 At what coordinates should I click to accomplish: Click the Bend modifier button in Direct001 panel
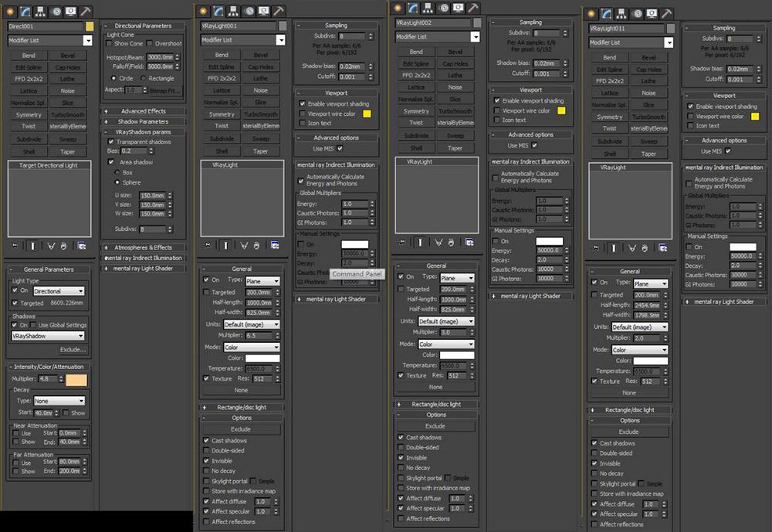[x=29, y=56]
